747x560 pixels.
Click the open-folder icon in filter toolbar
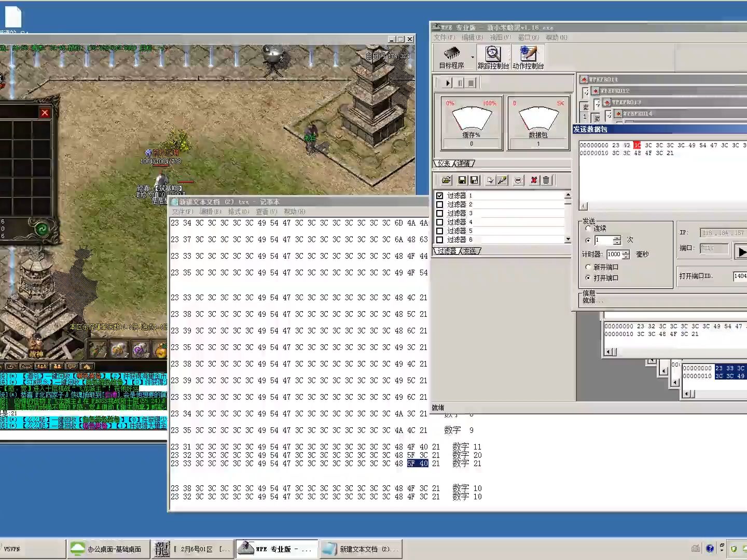[x=447, y=180]
